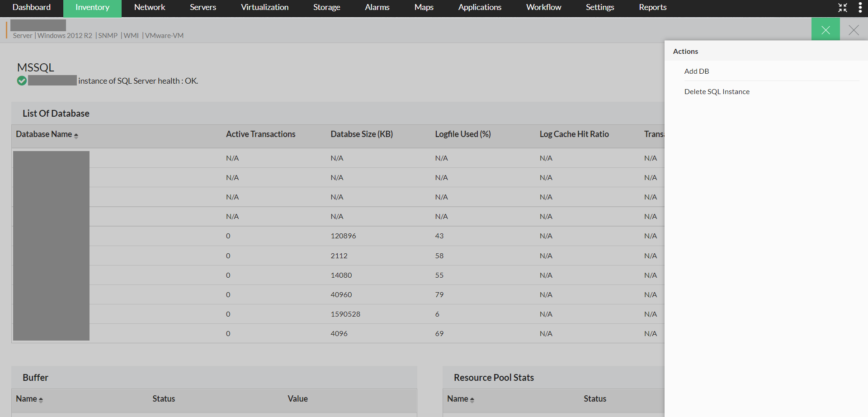Open the Alarms tab

[x=377, y=8]
